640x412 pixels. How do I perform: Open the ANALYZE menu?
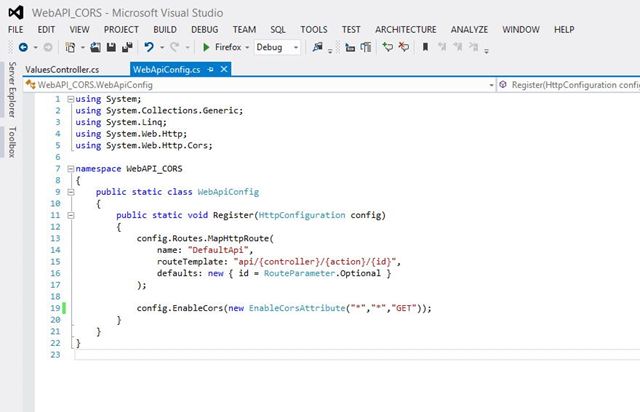pyautogui.click(x=469, y=29)
